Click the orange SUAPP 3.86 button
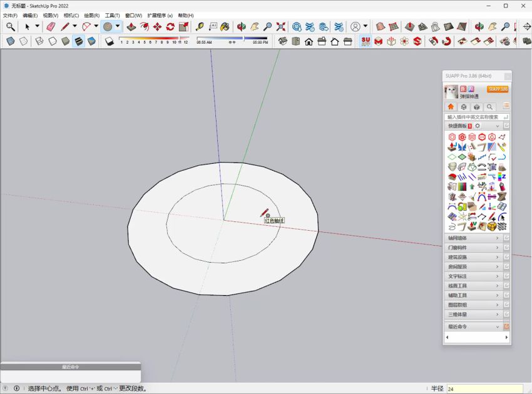 click(498, 89)
